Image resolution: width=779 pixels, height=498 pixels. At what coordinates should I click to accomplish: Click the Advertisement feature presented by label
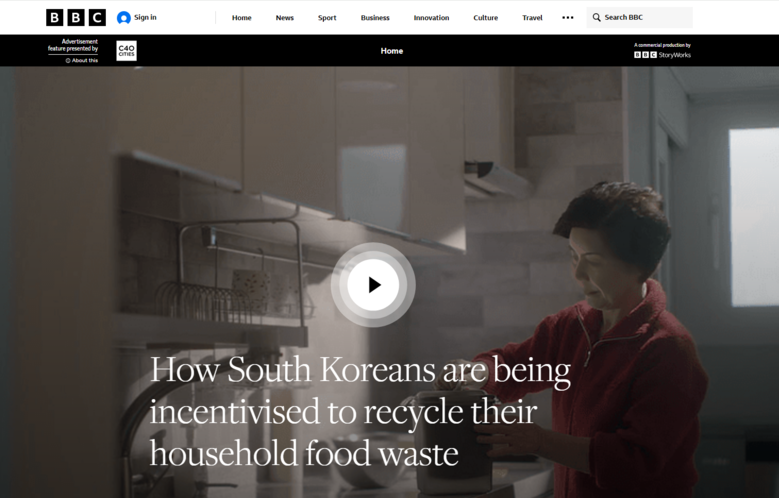(73, 45)
